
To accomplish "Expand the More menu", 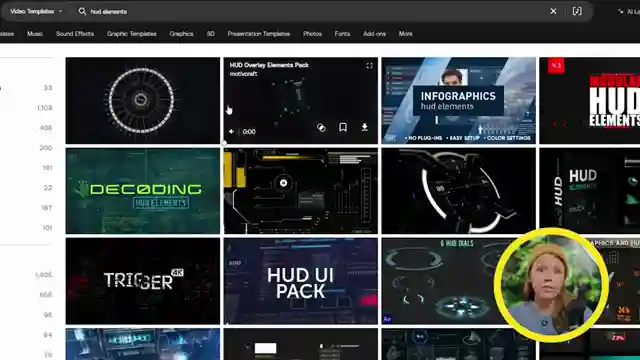I will coord(406,34).
